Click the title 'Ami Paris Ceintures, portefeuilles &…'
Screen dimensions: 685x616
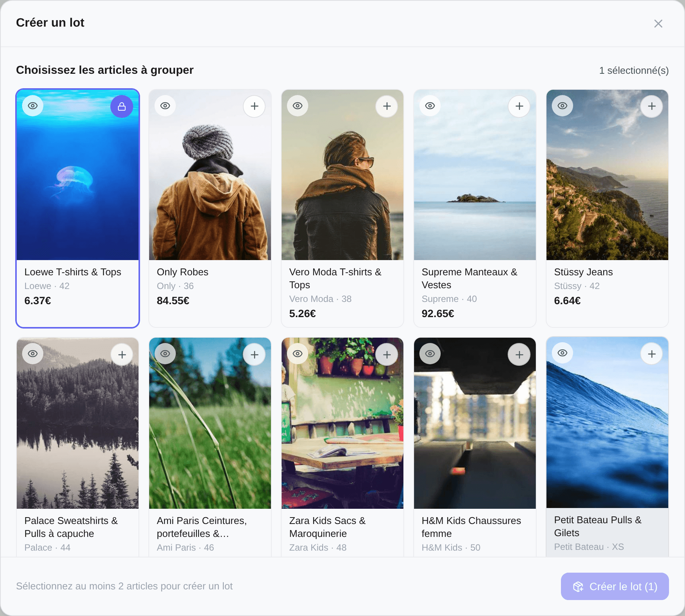click(202, 527)
